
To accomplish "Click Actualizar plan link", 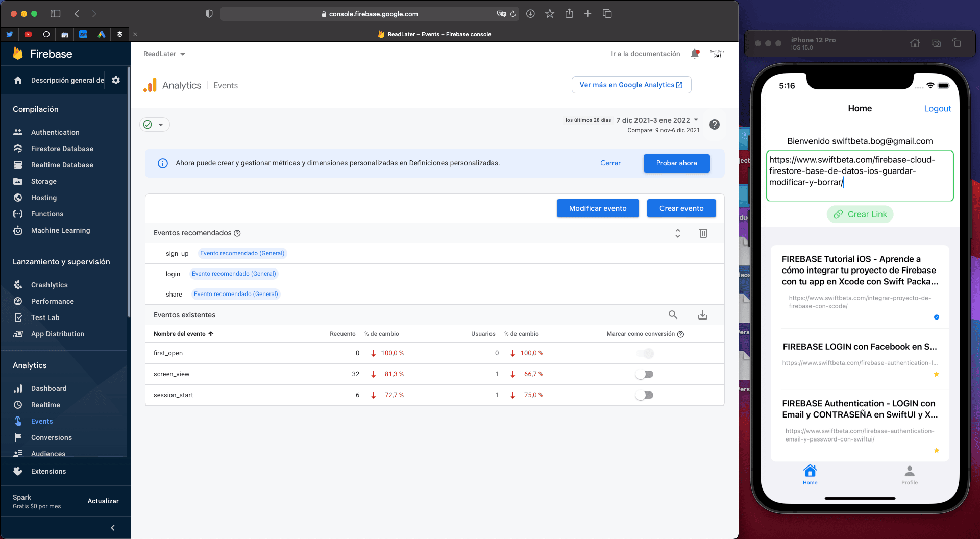I will (103, 501).
